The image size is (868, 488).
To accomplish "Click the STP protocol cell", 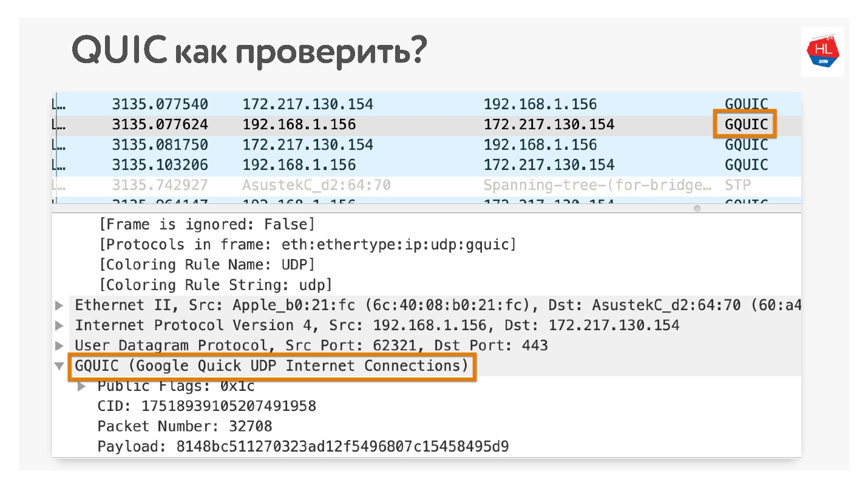I will click(x=737, y=185).
